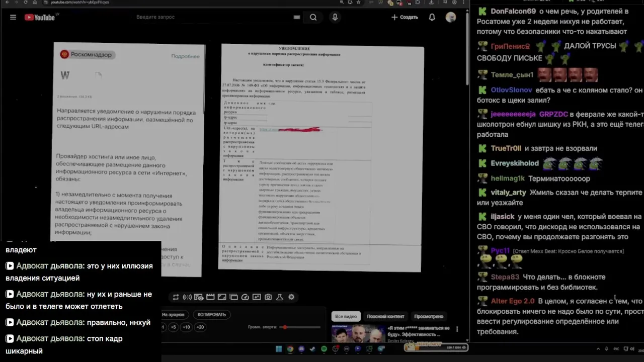Open the suggested video thumbnail with three men

(358, 333)
